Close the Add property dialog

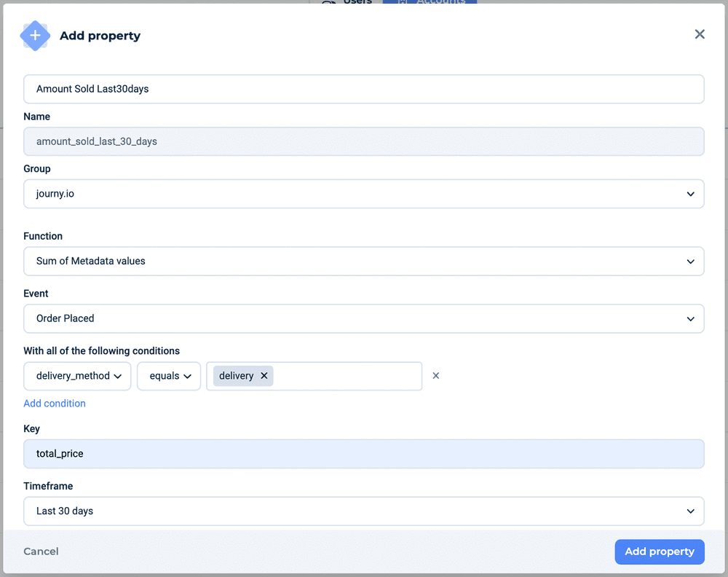coord(700,34)
